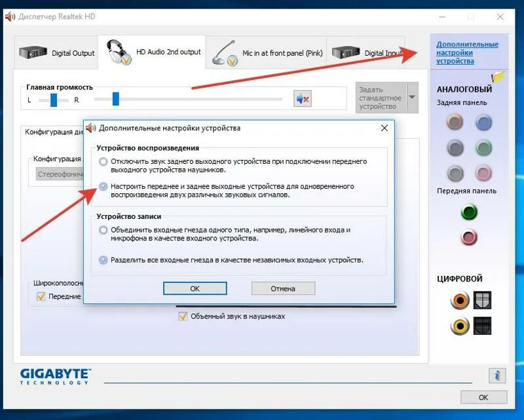The width and height of the screenshot is (524, 420).
Task: Open the Стереофонический configuration combo box
Action: (x=60, y=174)
